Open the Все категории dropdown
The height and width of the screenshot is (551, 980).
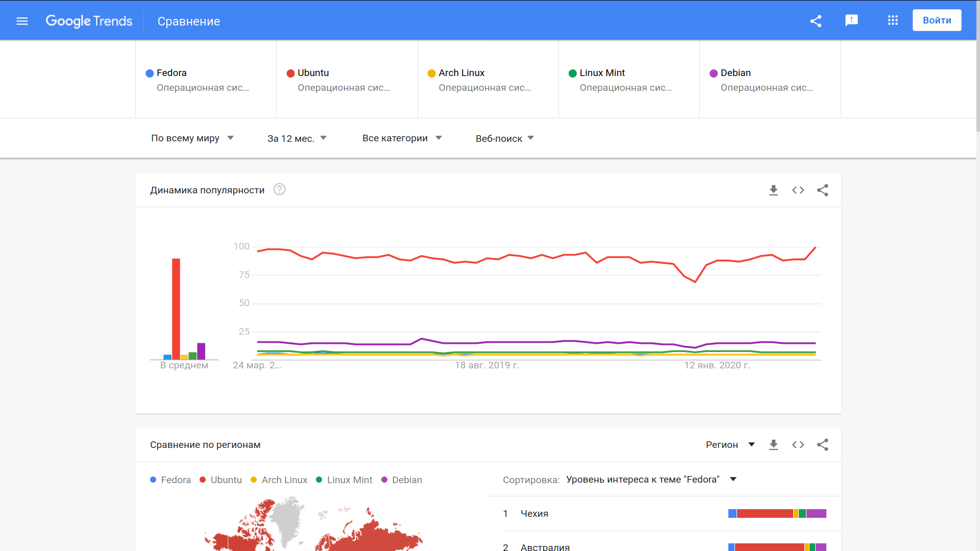pyautogui.click(x=402, y=138)
